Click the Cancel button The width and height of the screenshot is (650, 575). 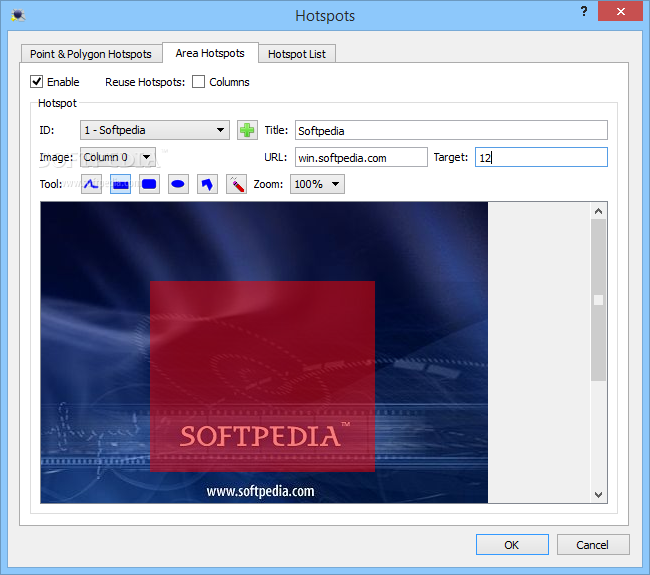(593, 545)
